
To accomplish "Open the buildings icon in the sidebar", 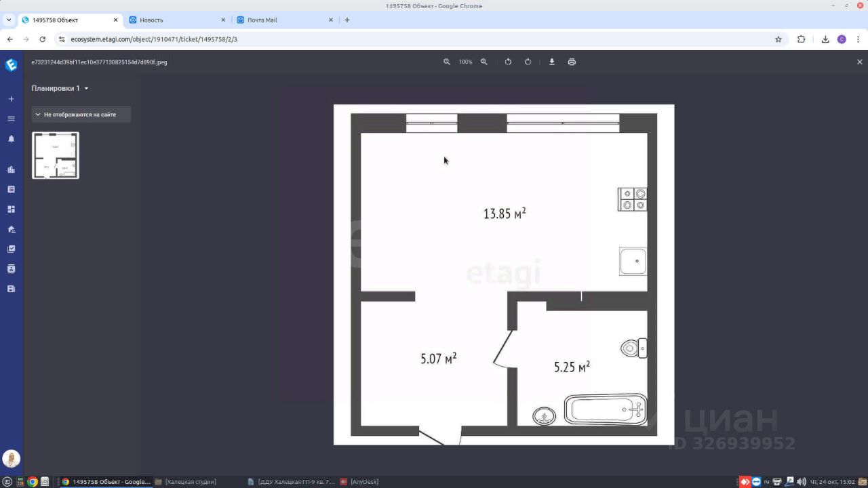I will point(11,169).
